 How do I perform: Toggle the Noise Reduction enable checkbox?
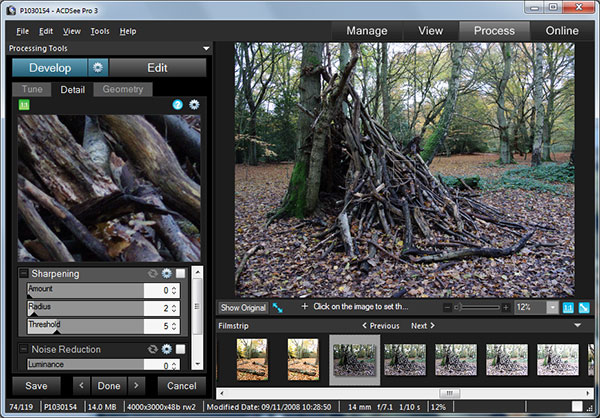point(181,349)
